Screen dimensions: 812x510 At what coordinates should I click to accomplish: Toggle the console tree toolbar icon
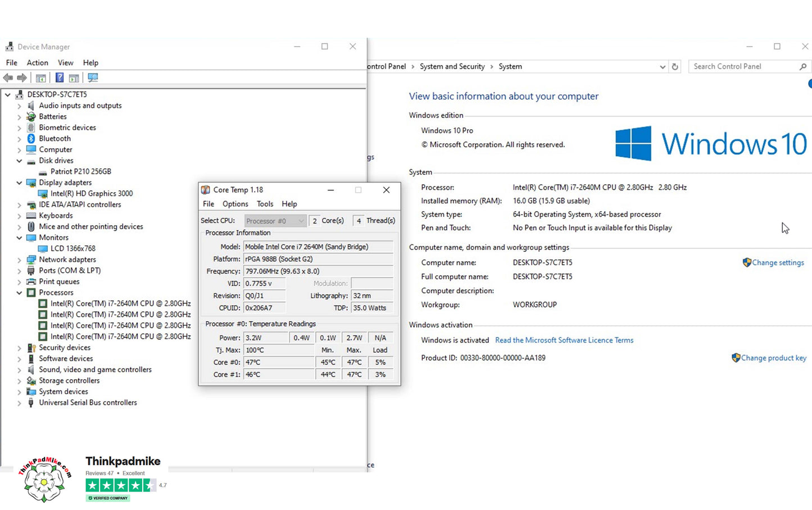41,78
